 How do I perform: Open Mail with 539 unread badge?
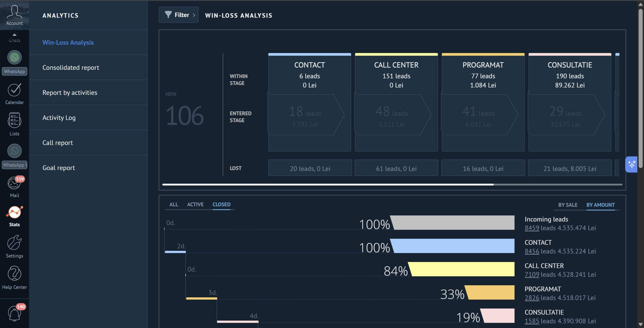pos(14,183)
